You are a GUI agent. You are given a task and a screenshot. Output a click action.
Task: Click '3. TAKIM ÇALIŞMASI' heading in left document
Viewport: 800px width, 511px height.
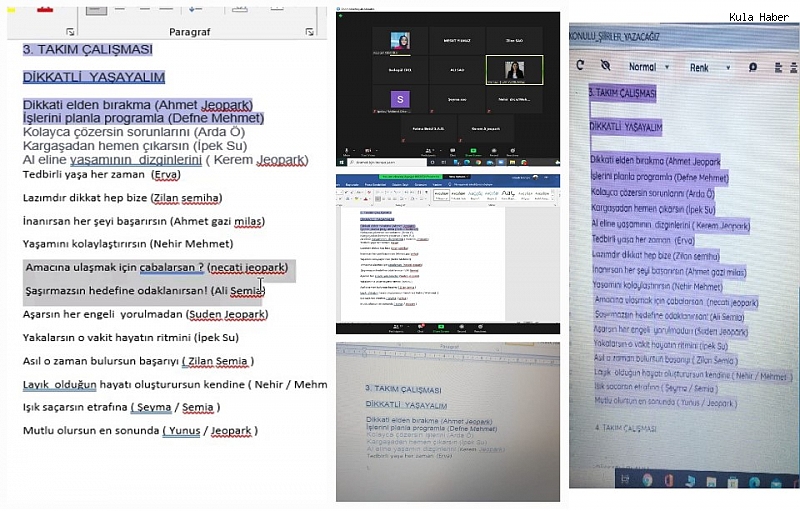[x=88, y=49]
